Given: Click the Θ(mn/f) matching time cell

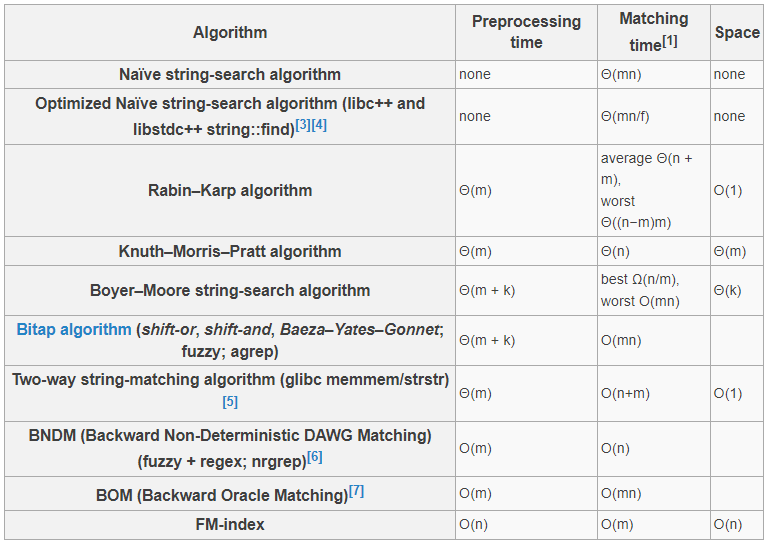Looking at the screenshot, I should [625, 116].
